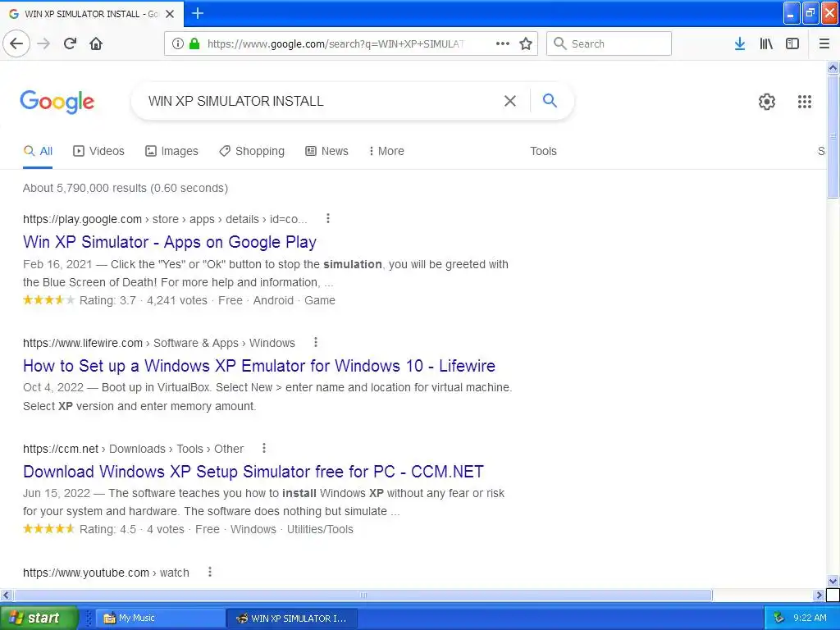Open the Firefox hamburger menu
840x630 pixels.
tap(824, 44)
